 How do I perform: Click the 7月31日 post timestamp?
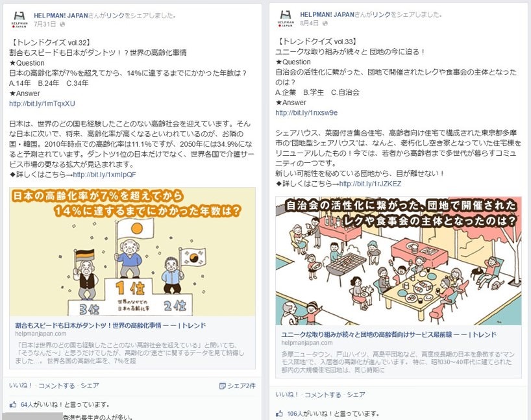tap(45, 25)
